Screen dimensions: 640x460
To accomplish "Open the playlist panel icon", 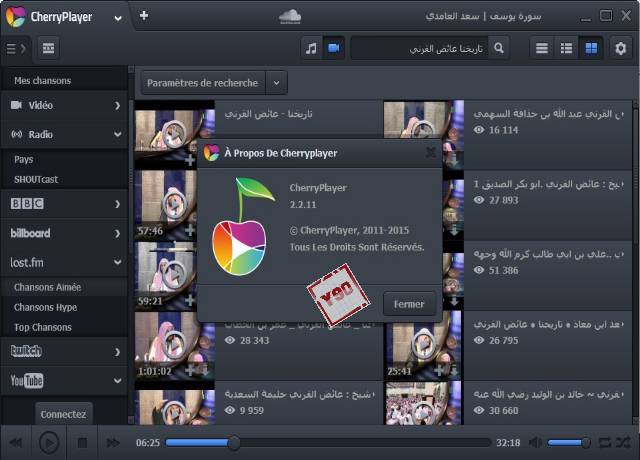I will 49,48.
